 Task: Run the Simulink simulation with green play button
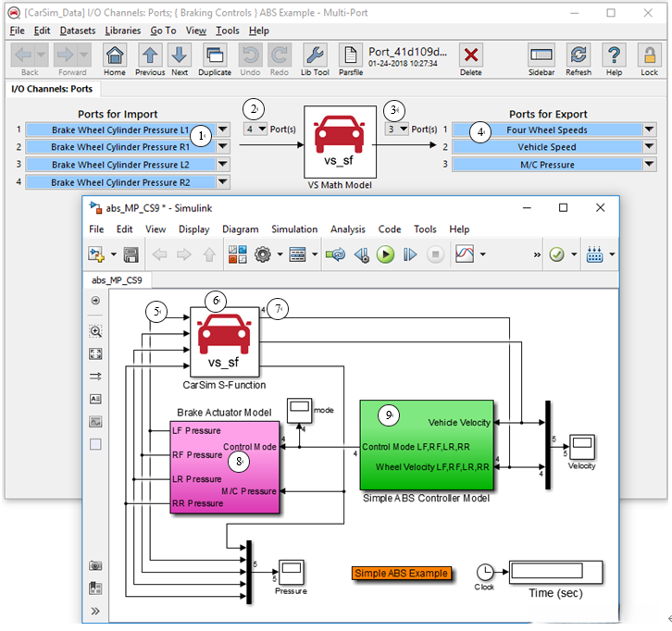pos(386,254)
